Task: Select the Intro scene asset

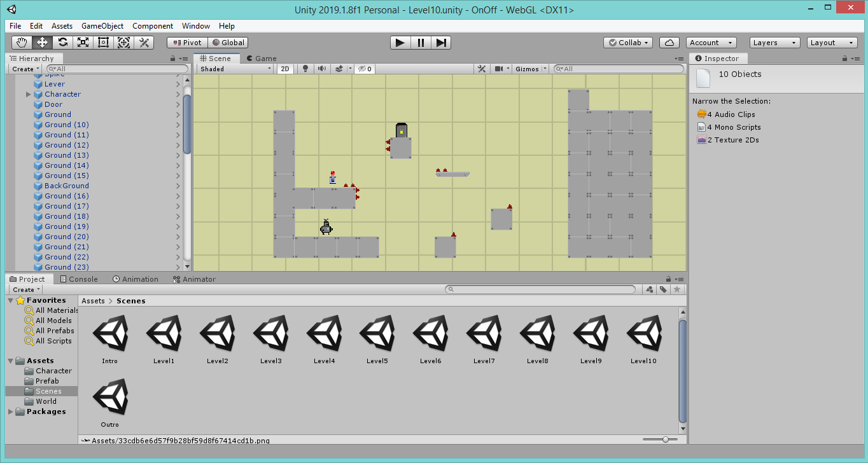Action: (109, 340)
